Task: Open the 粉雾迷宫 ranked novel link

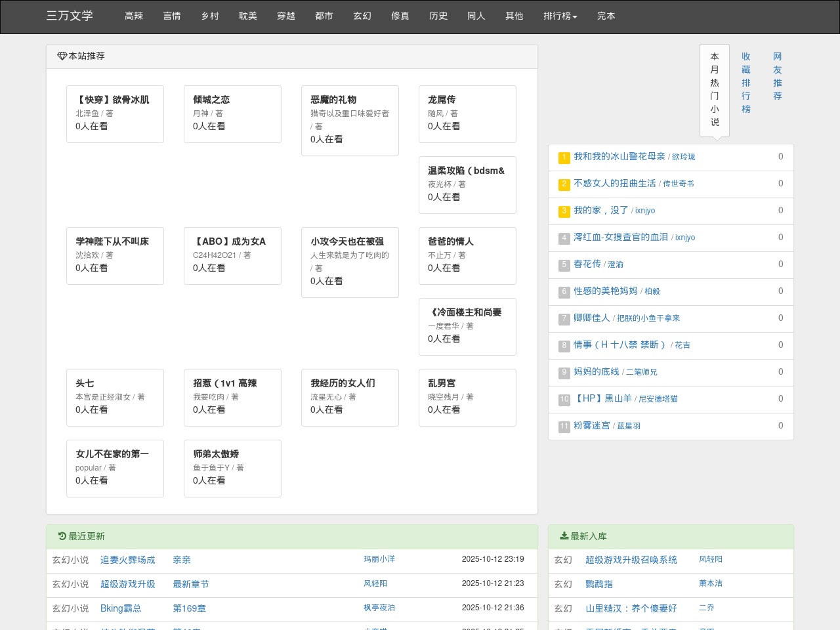Action: click(592, 425)
